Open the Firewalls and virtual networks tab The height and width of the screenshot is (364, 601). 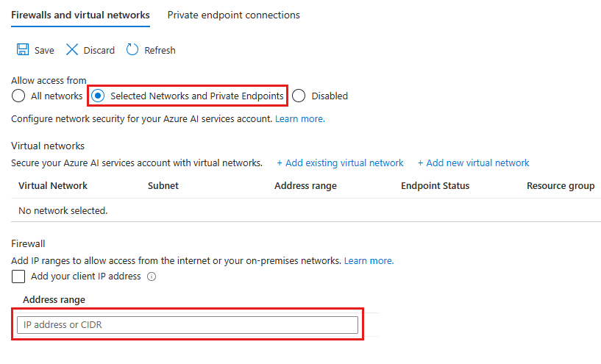[x=80, y=15]
